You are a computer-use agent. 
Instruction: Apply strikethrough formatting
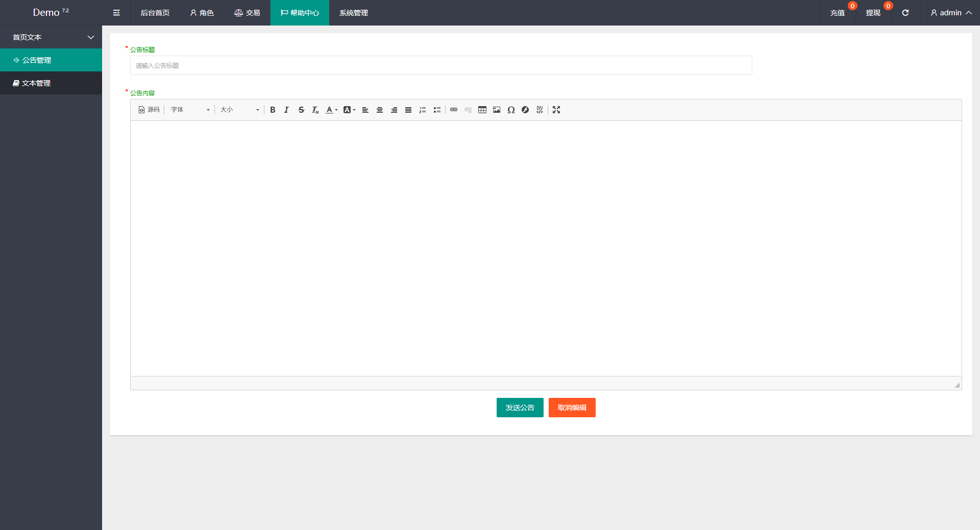click(x=301, y=110)
